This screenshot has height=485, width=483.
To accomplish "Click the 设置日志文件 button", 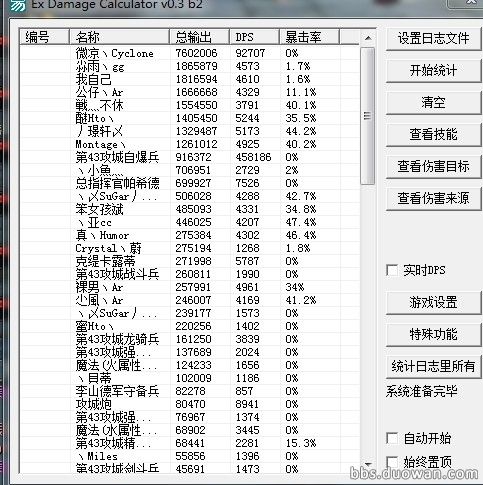I will pyautogui.click(x=433, y=39).
